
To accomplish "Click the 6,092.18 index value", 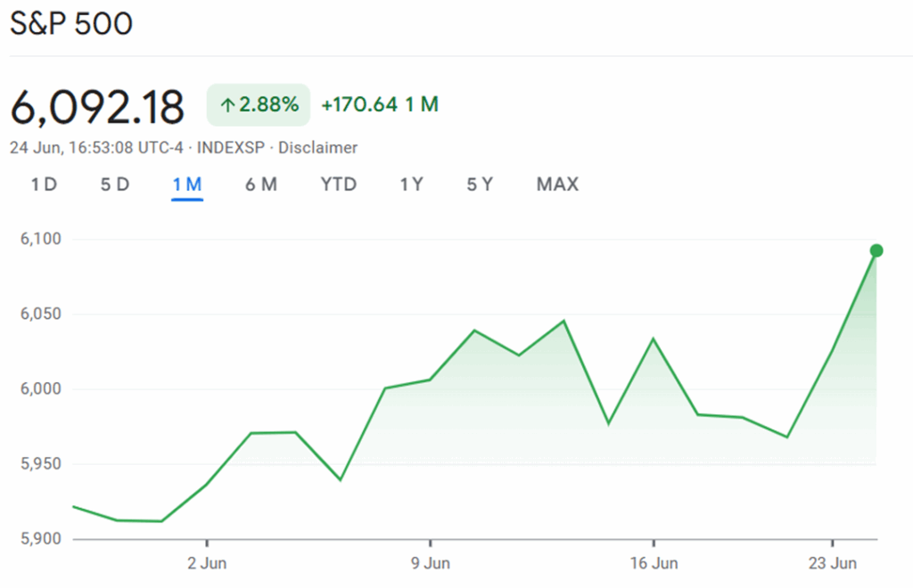I will [97, 107].
